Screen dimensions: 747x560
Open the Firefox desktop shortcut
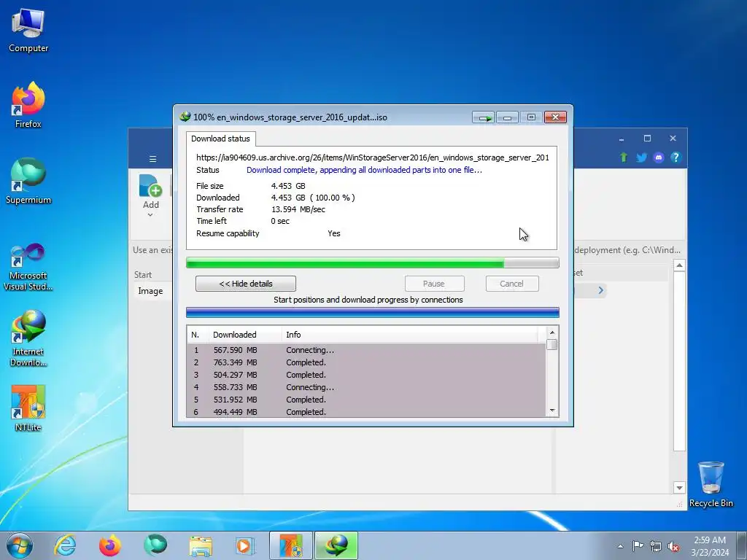28,105
